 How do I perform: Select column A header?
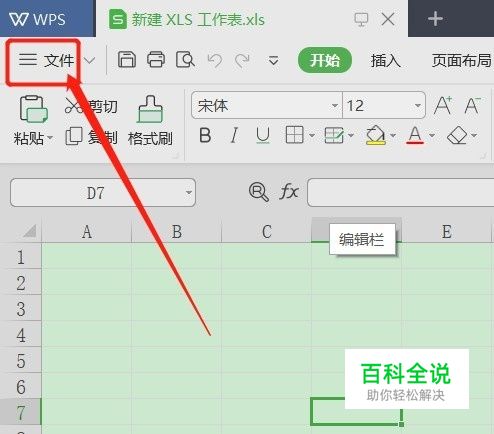(x=87, y=231)
